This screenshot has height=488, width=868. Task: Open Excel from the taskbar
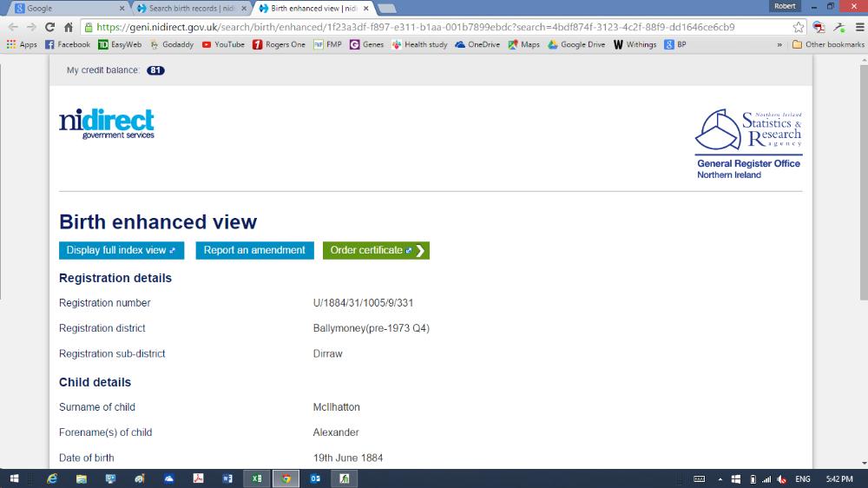[257, 478]
